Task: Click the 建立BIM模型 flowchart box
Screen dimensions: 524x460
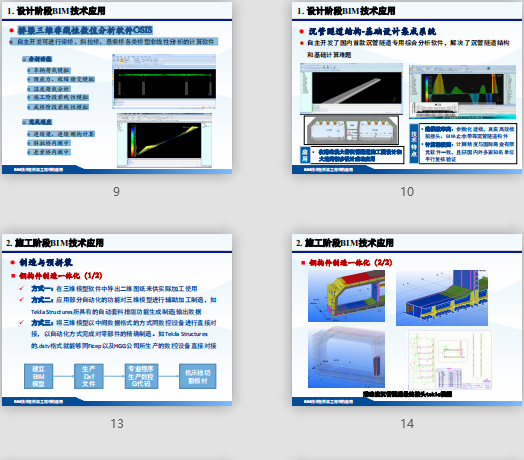Action: 38,376
